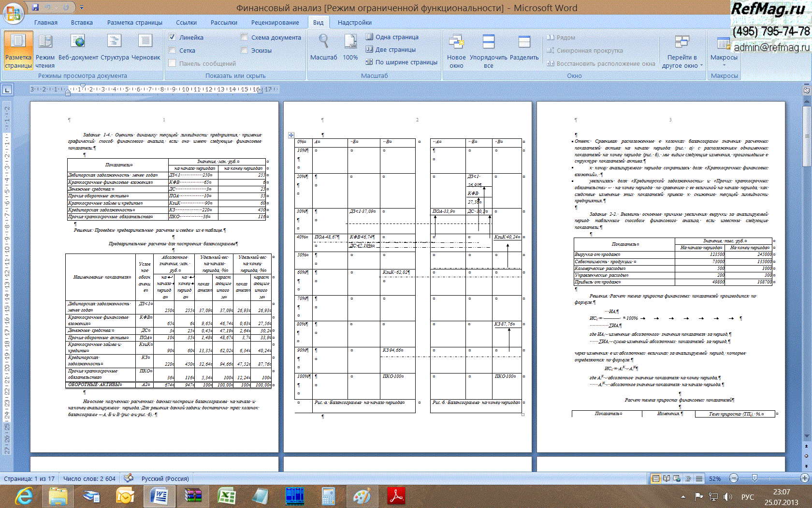The width and height of the screenshot is (812, 508).
Task: Open Quick Access Toolbar customize arrow
Action: (82, 8)
